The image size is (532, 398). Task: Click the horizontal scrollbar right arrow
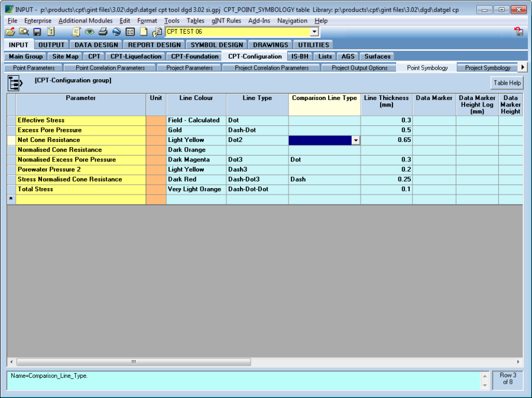[x=518, y=361]
